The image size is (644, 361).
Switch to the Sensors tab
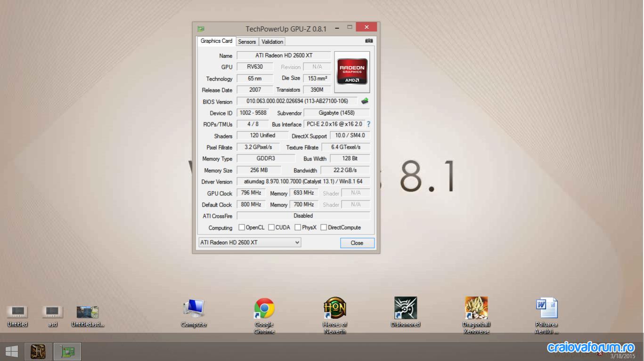coord(247,42)
